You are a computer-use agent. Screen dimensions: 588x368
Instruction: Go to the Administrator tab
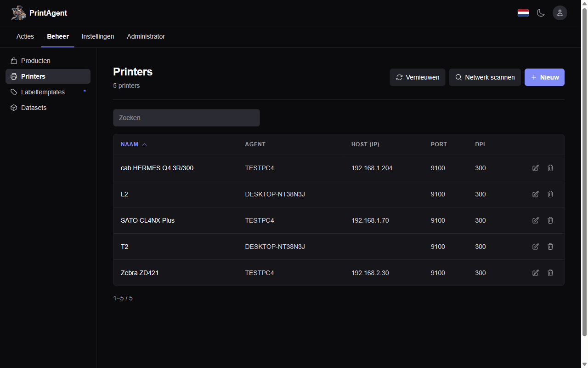(x=146, y=36)
